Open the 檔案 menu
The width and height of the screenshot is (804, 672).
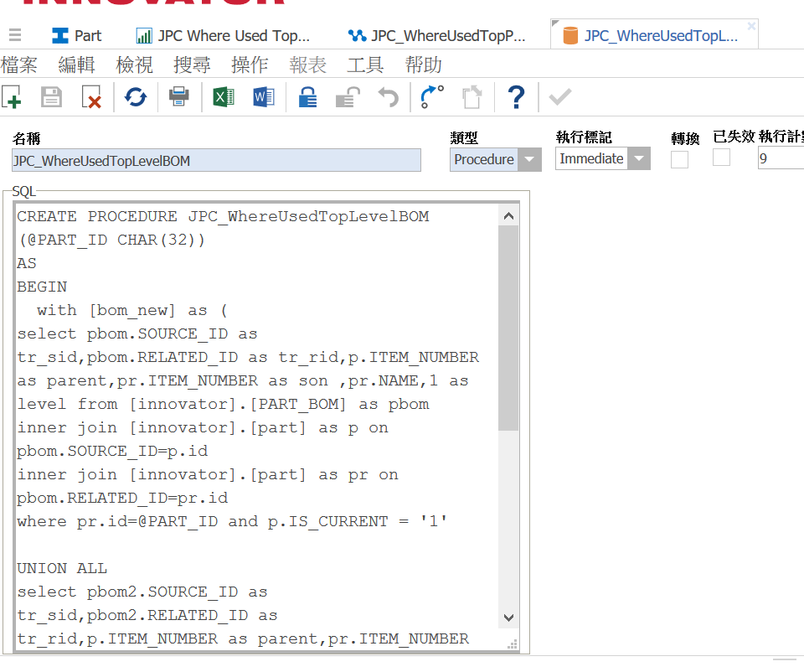click(x=19, y=65)
